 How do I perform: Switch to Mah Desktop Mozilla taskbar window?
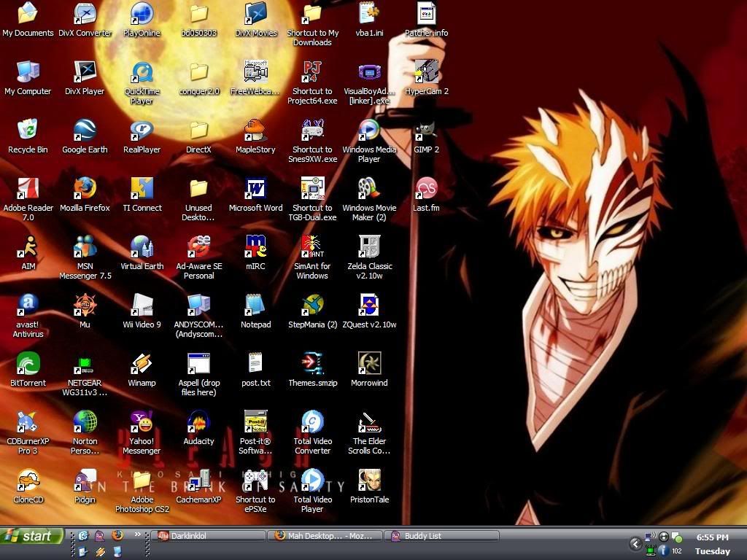[326, 536]
